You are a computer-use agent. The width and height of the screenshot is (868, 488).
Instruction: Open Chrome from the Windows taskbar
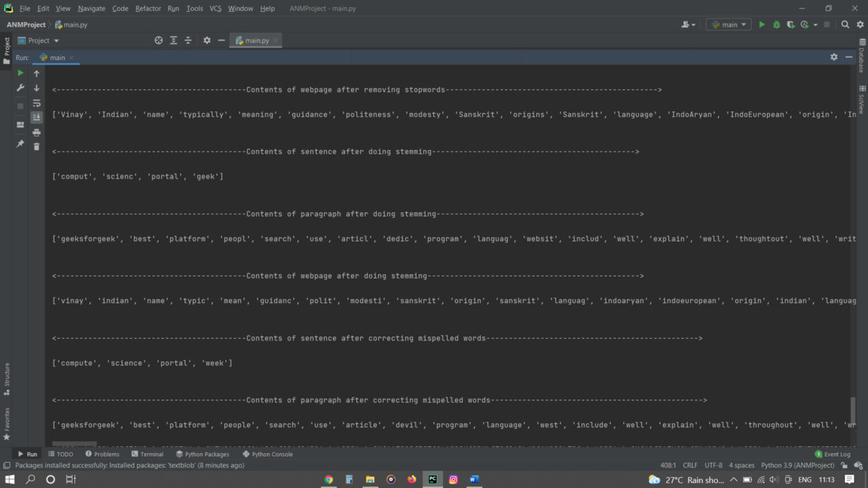click(329, 479)
